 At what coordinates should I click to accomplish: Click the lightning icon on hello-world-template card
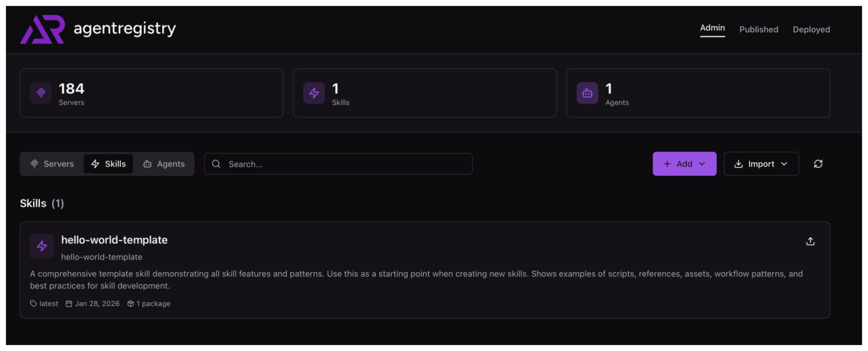(42, 246)
